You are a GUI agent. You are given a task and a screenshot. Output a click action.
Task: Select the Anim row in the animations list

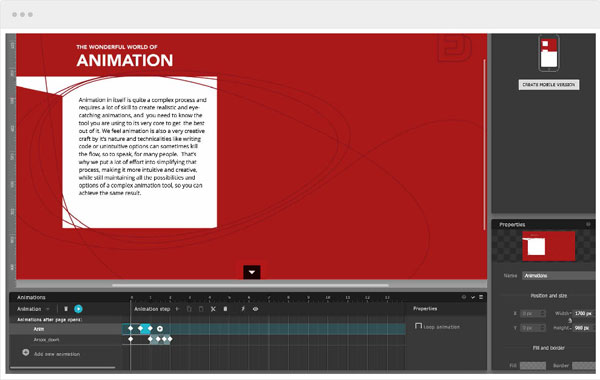[66, 329]
